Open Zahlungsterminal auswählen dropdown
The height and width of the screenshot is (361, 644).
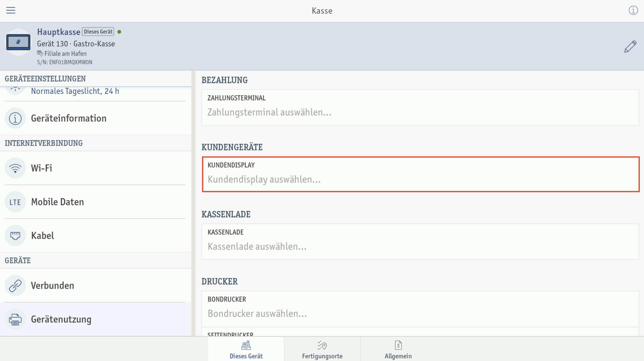pyautogui.click(x=420, y=108)
